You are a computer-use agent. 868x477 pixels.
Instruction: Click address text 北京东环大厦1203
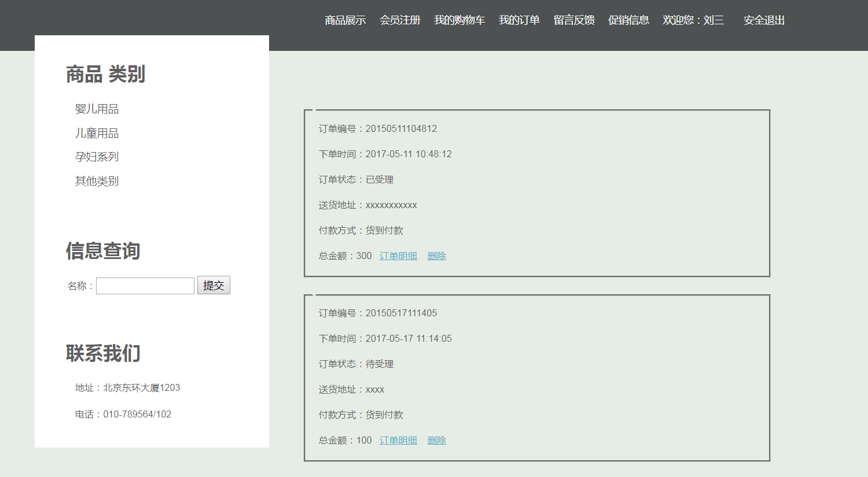(141, 387)
